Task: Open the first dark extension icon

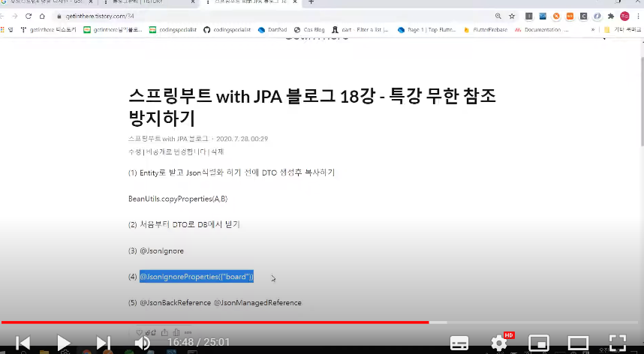Action: [528, 16]
